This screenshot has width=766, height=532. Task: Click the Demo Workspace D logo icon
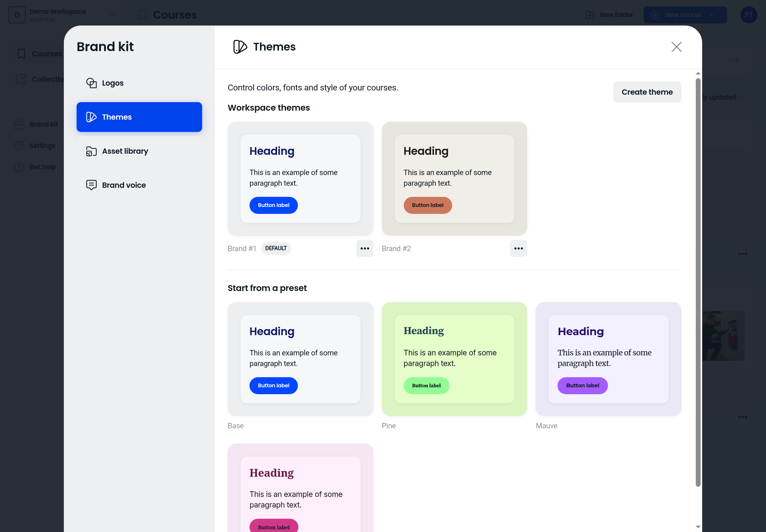coord(17,15)
